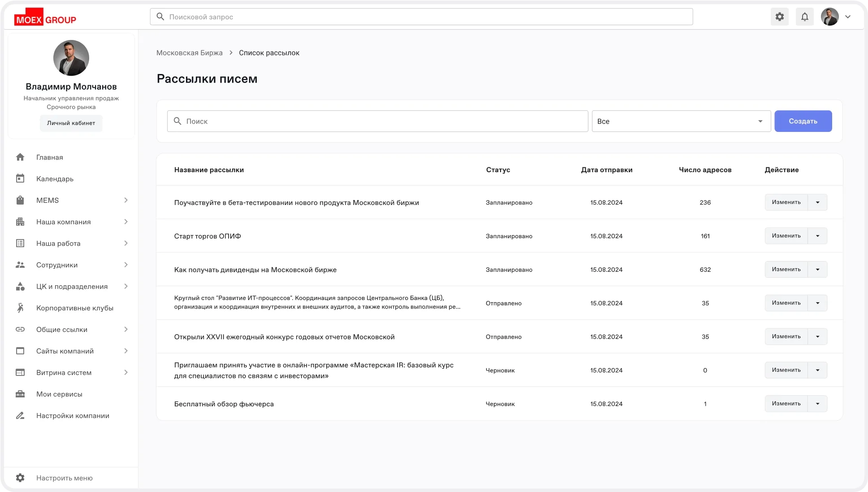Screen dimensions: 868x492
Task: Expand the Сотрудники submenu chevron
Action: point(126,265)
